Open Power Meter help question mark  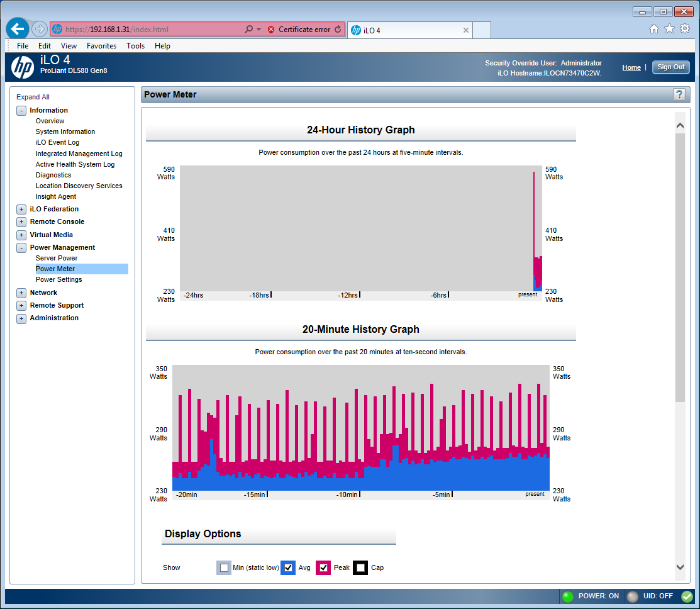(x=679, y=94)
